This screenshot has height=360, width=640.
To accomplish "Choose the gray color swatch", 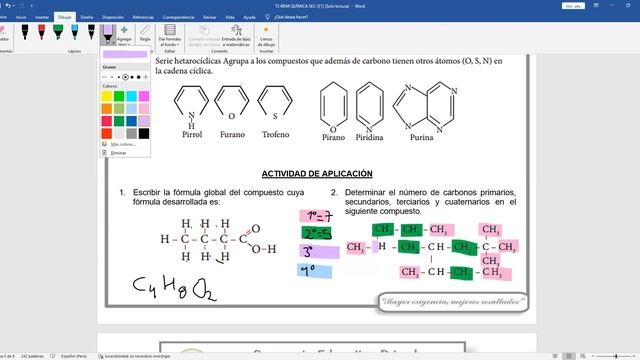I will click(131, 133).
